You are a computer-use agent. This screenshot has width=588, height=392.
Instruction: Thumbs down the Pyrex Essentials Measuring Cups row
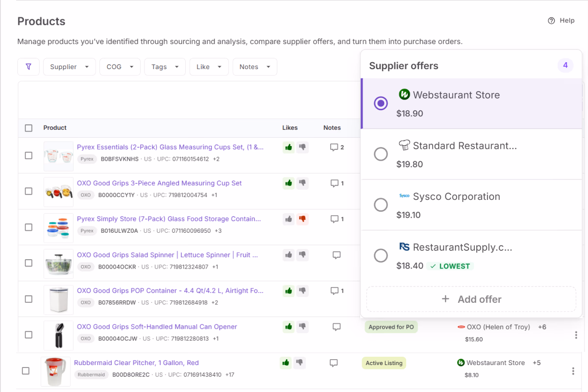(302, 147)
